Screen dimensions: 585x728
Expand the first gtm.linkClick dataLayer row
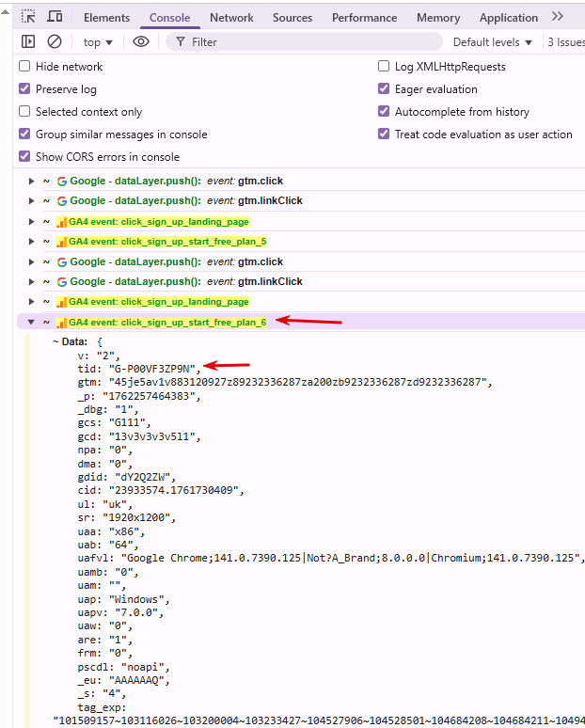(31, 201)
